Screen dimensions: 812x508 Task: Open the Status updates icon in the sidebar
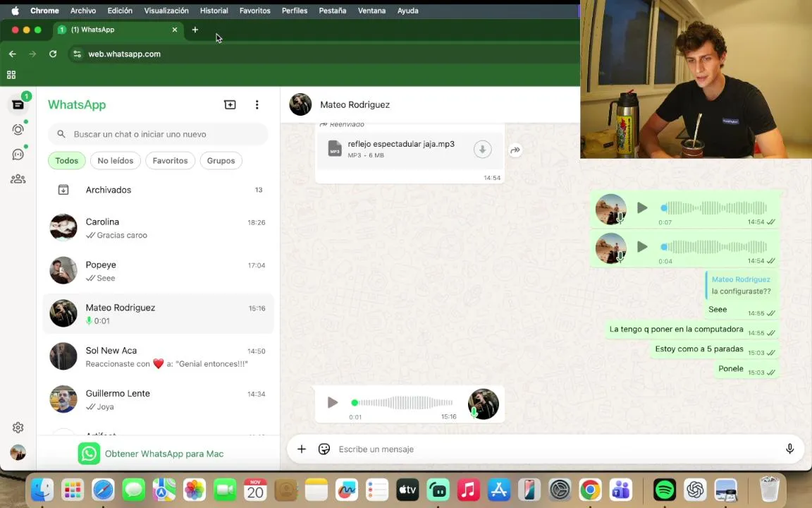coord(18,130)
